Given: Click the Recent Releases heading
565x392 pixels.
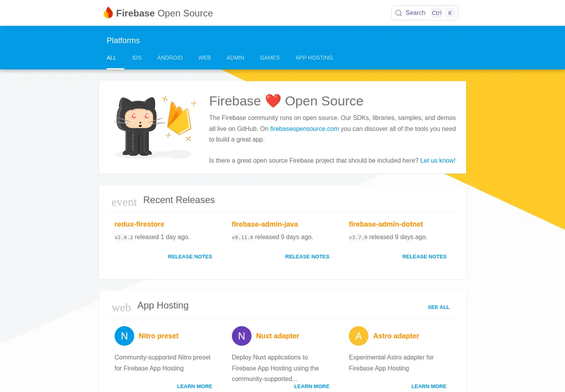Looking at the screenshot, I should [179, 200].
